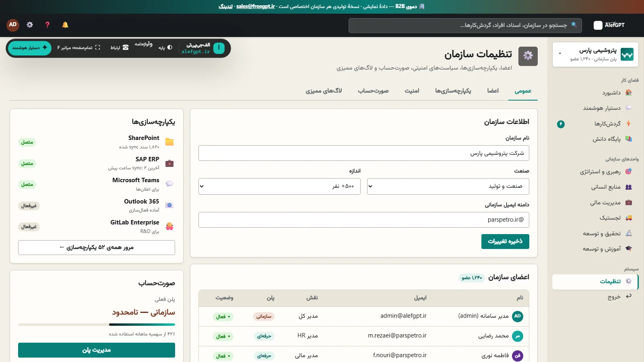The height and width of the screenshot is (362, 644).
Task: Open گردش‌کارها in the sidebar
Action: [595, 124]
